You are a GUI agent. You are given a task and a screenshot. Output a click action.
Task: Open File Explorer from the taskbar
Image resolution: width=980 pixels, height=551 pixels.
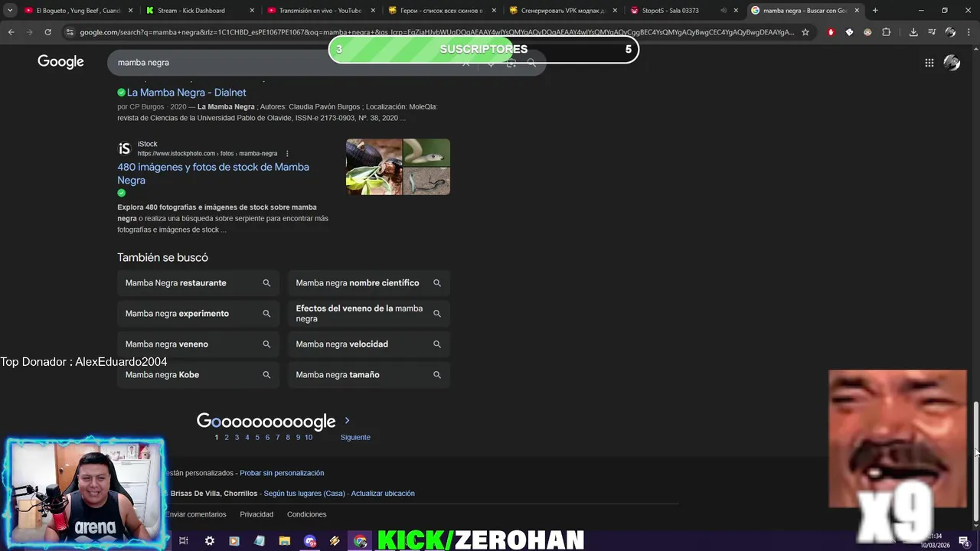284,541
